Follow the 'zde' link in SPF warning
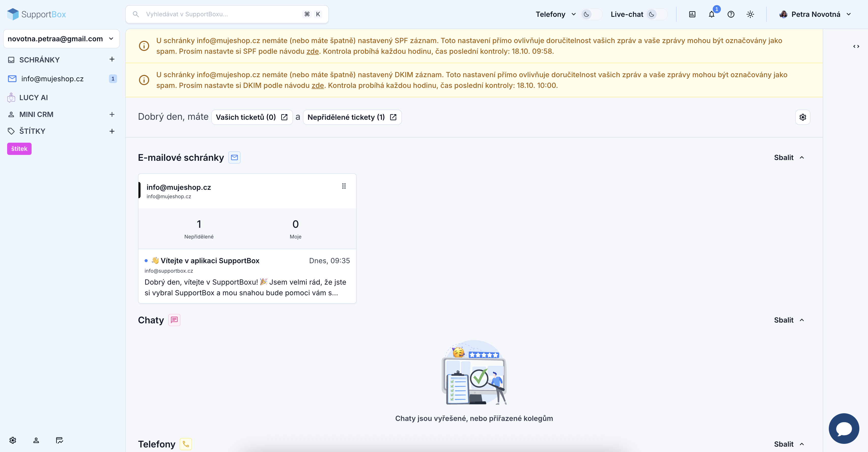The image size is (868, 452). 312,51
